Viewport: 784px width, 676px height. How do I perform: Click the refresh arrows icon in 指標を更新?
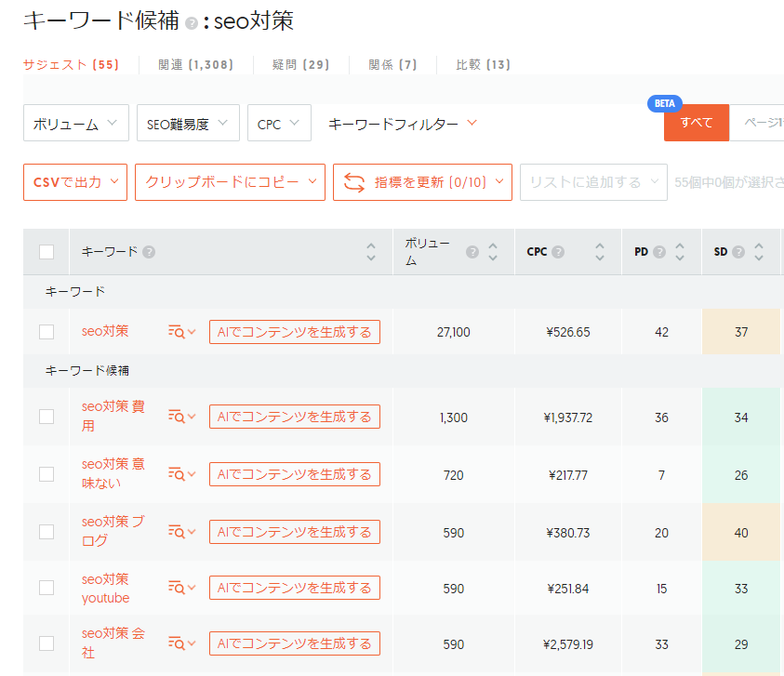pos(354,182)
